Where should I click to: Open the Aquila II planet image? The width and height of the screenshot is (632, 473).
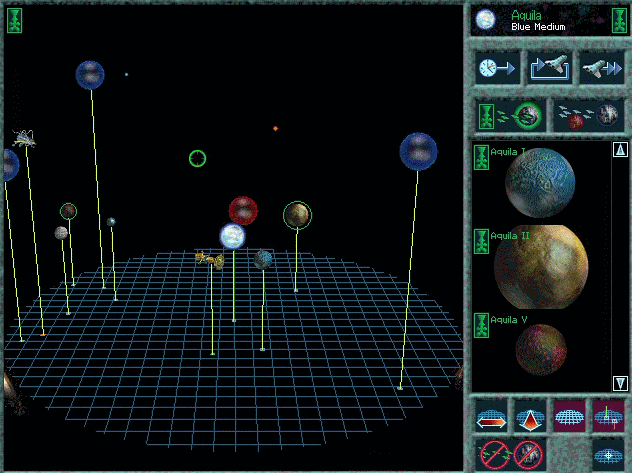click(x=541, y=267)
